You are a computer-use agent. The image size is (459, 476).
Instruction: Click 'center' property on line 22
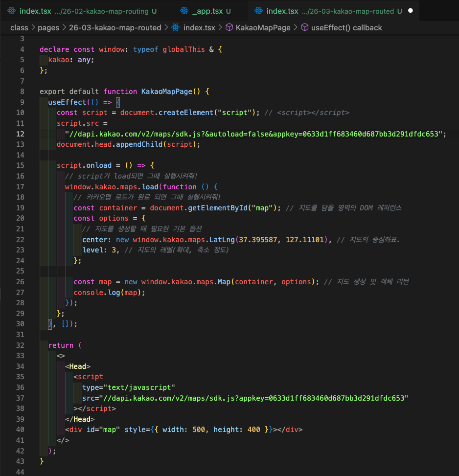pos(95,240)
